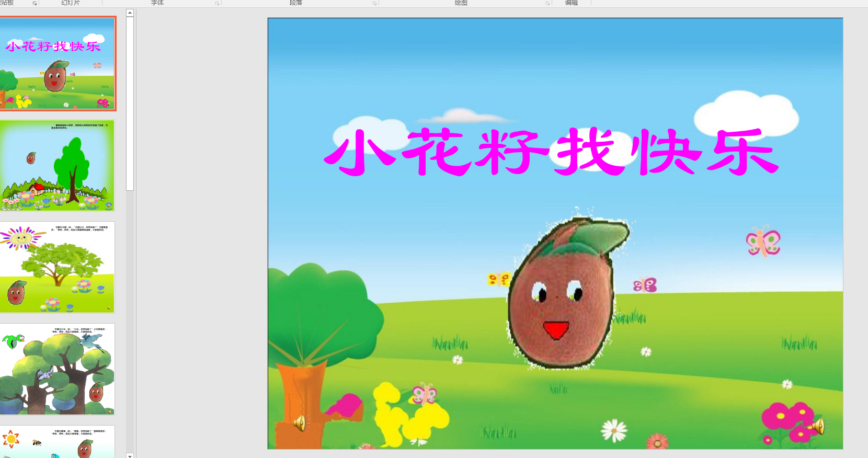Select the small white flower left of the seed
Viewport: 868px width, 458px height.
[x=458, y=359]
